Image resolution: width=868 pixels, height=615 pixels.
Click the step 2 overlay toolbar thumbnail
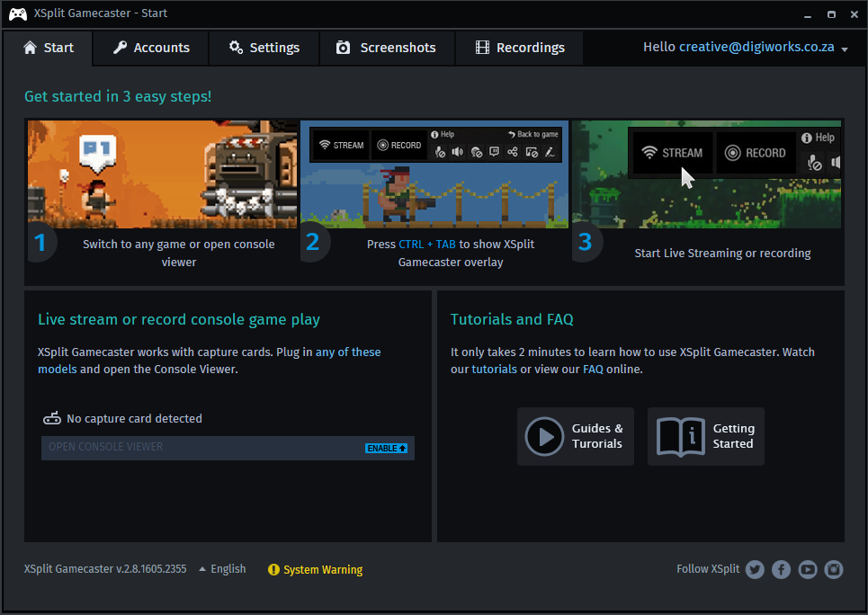(434, 174)
